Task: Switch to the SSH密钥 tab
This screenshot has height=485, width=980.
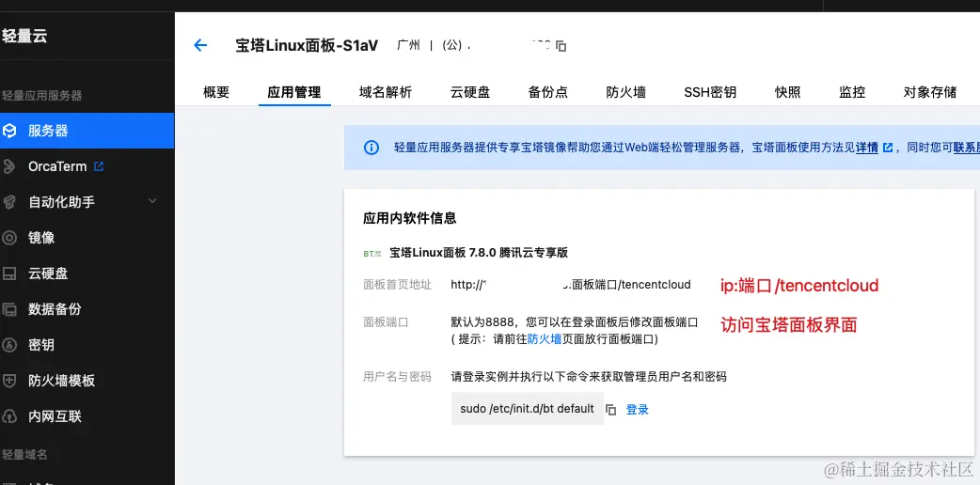Action: tap(710, 92)
